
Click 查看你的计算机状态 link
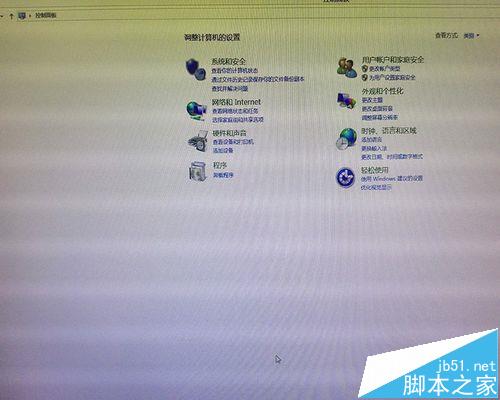[235, 71]
